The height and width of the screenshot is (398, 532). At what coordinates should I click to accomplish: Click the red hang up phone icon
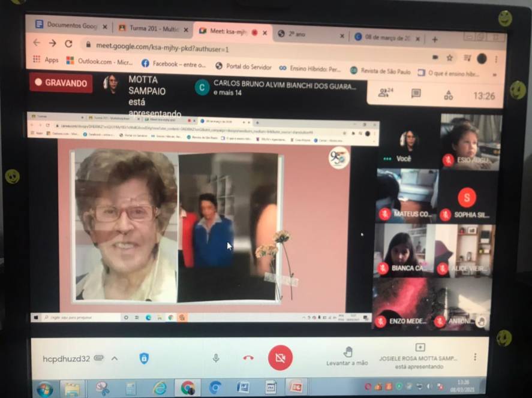[x=248, y=358]
